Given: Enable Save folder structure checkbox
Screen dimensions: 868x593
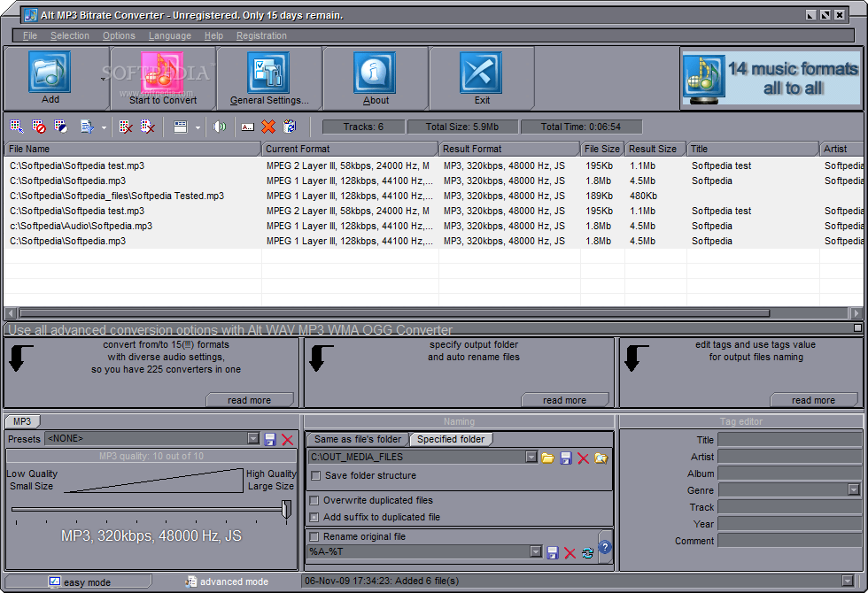Looking at the screenshot, I should point(315,476).
